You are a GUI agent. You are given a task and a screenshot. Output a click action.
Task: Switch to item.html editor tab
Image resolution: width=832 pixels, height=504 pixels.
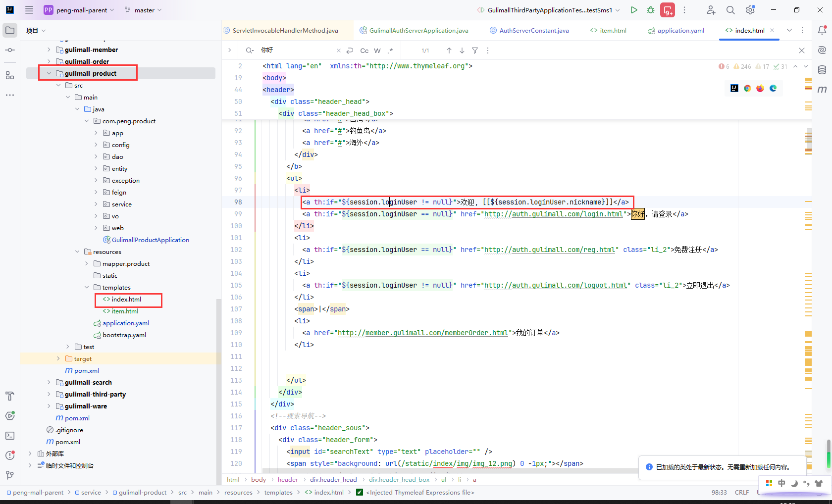608,30
